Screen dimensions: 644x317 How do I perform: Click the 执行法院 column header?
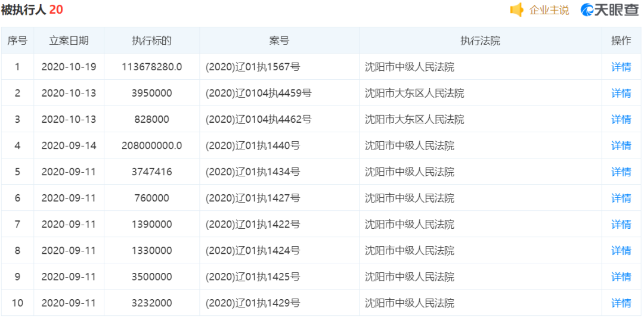481,41
